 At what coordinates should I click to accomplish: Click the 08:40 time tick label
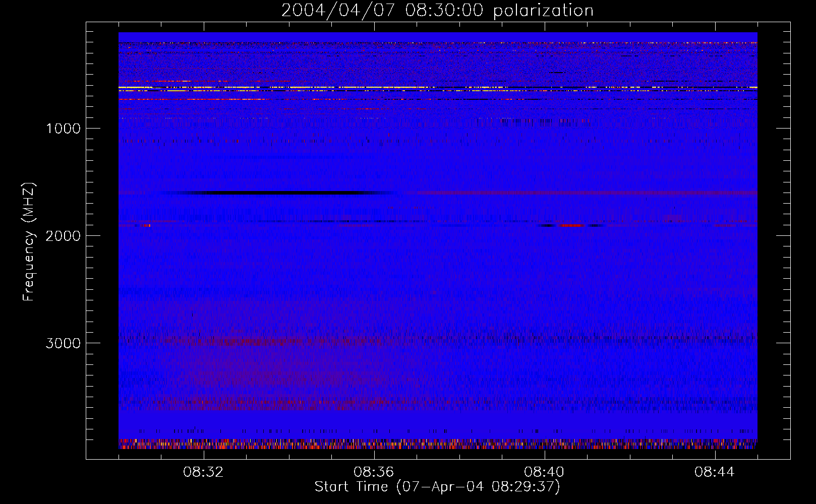(544, 472)
